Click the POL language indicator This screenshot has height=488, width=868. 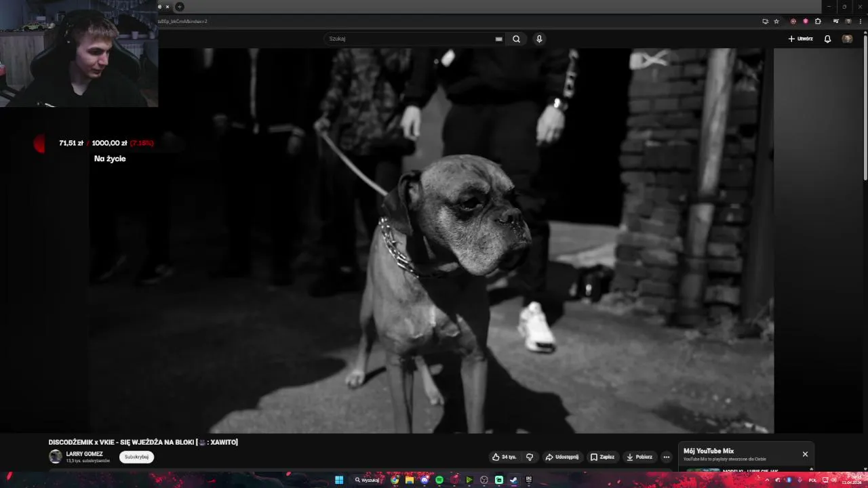[812, 480]
